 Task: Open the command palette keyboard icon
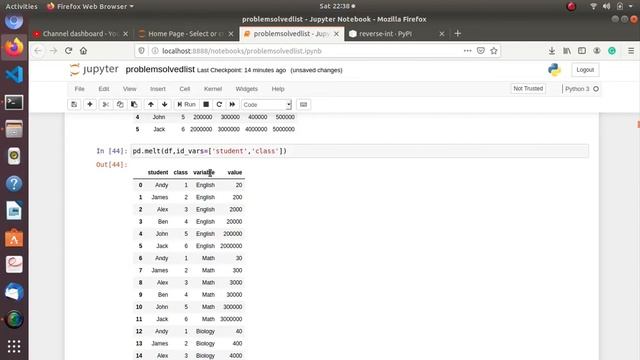pyautogui.click(x=303, y=104)
